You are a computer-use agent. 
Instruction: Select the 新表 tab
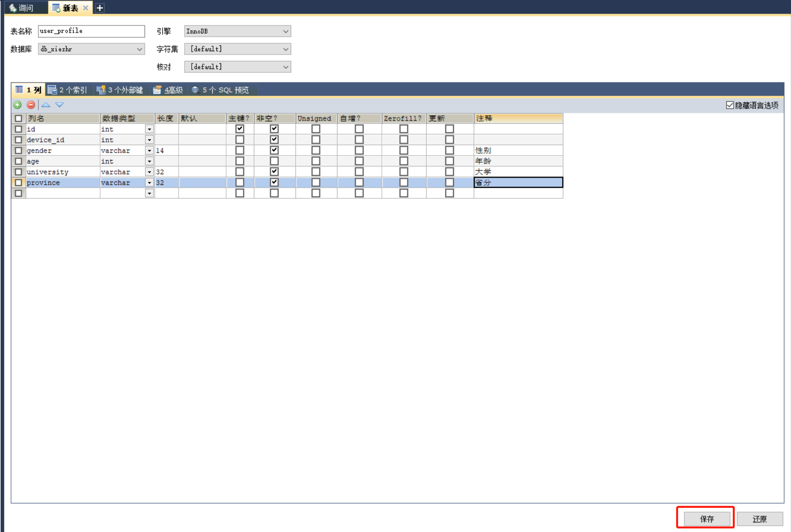coord(70,8)
